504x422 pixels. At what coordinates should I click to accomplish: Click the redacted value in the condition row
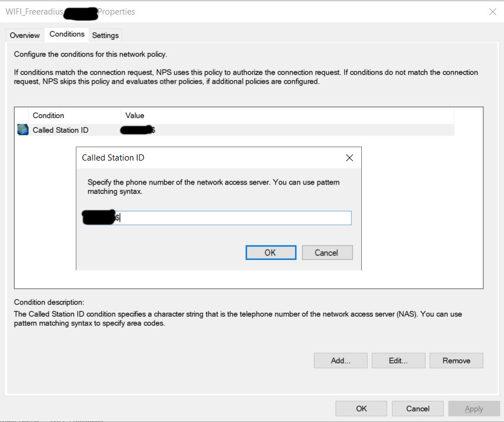point(137,130)
